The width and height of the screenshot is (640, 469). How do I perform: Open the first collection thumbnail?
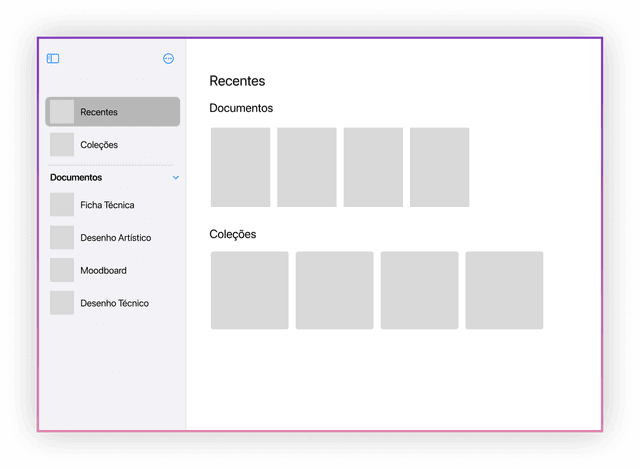(x=249, y=290)
